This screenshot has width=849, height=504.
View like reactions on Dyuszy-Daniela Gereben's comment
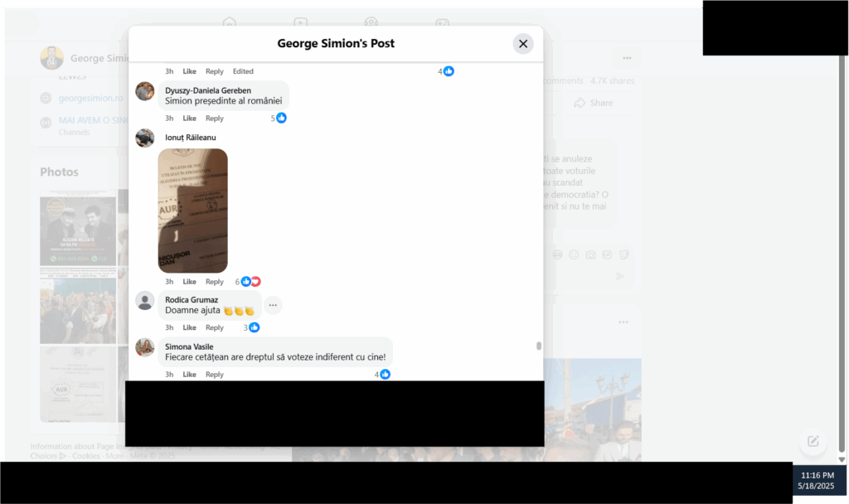click(x=279, y=118)
